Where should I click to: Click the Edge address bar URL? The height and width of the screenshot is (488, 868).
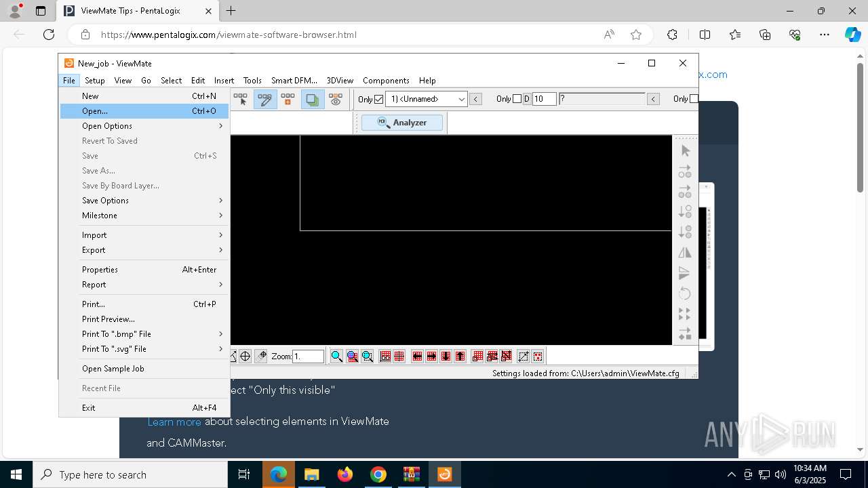229,35
